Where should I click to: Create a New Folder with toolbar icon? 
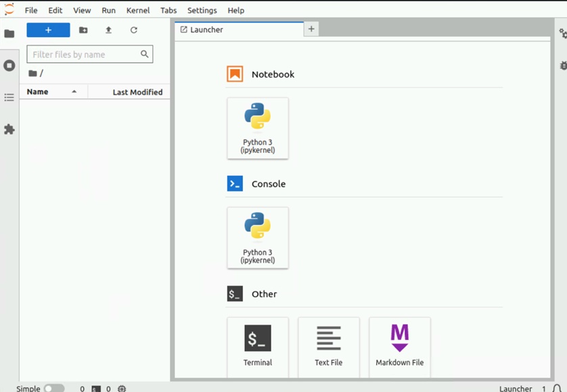point(83,30)
